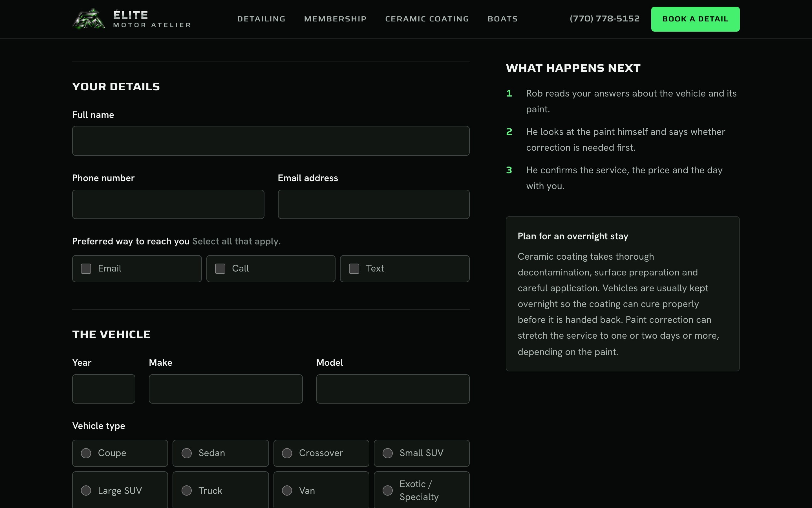The width and height of the screenshot is (812, 508).
Task: Click the 'What Happens Next' heading
Action: pyautogui.click(x=573, y=68)
